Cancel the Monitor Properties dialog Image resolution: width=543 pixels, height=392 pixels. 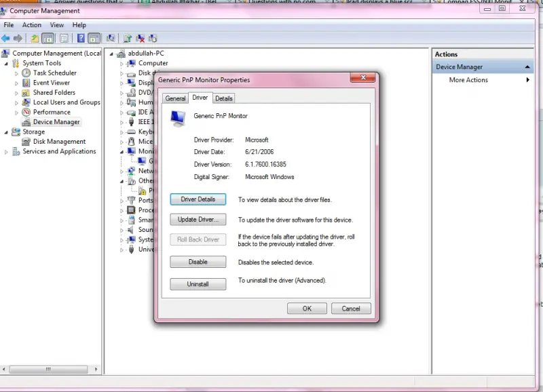351,309
